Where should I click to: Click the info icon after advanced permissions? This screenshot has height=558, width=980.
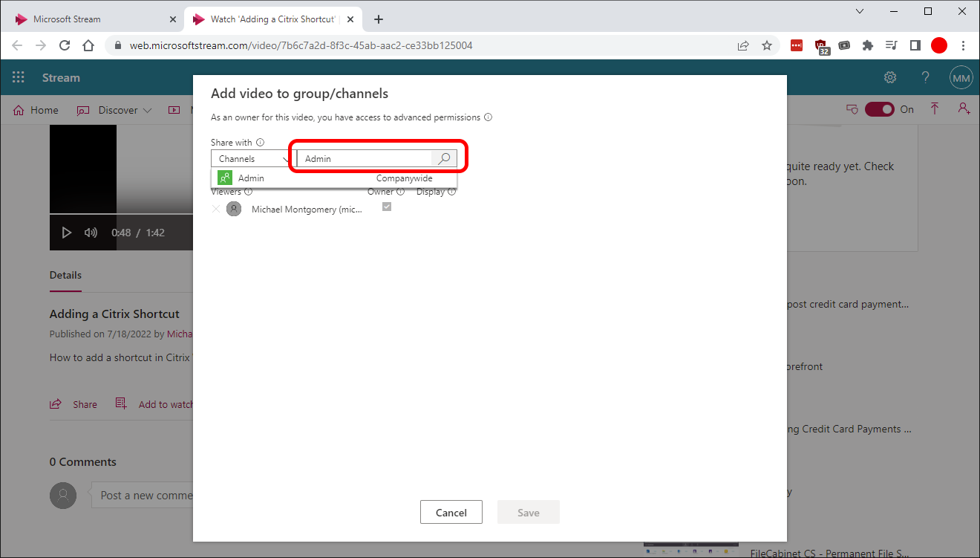coord(489,117)
